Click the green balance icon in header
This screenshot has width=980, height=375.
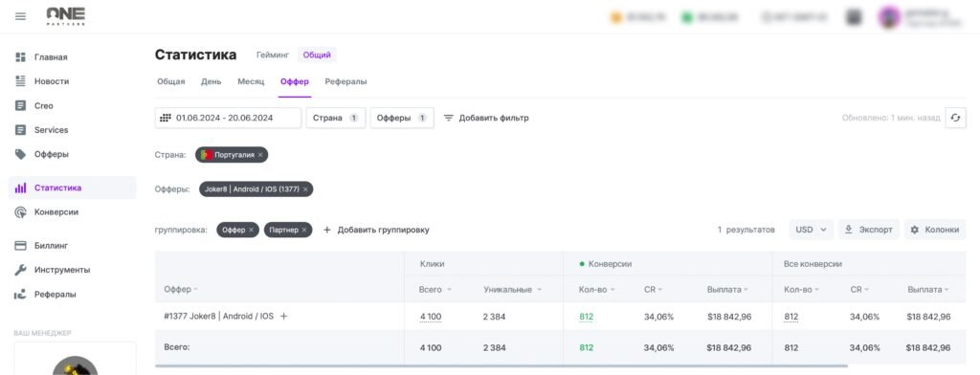[x=687, y=17]
